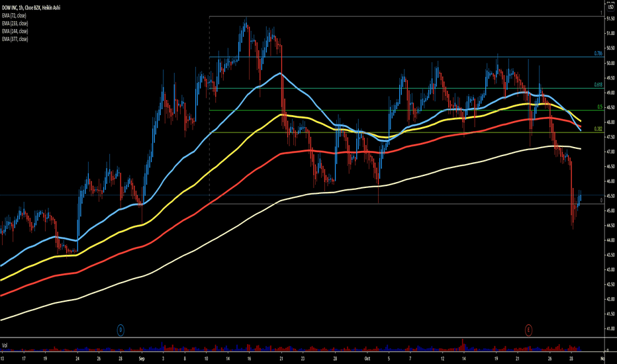Click the 51.50 price axis label
Screen dimensions: 617x364
610,19
